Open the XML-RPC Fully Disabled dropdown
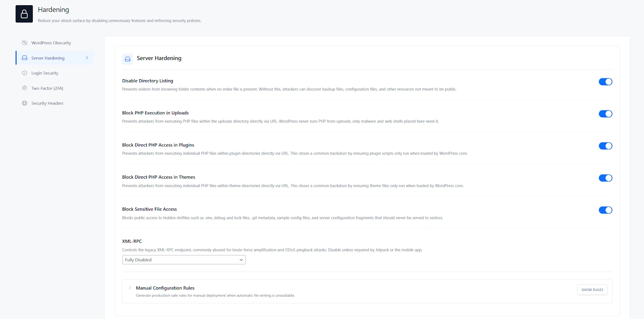 184,260
